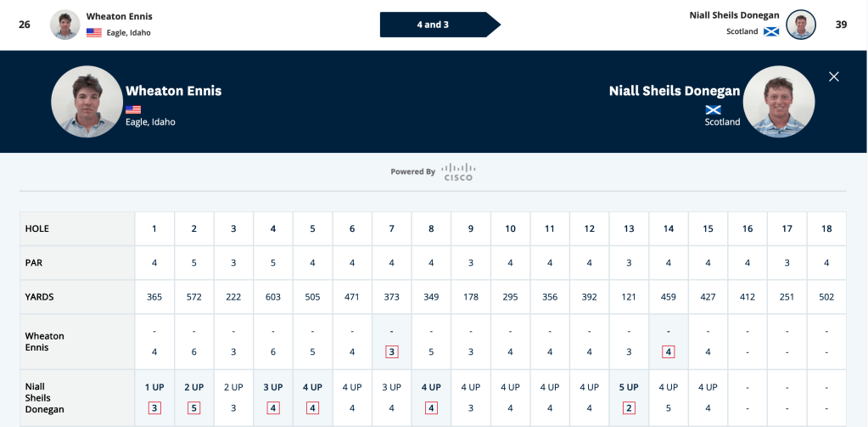Click the seed number 26 beside Ennis
The image size is (868, 427).
[x=25, y=25]
